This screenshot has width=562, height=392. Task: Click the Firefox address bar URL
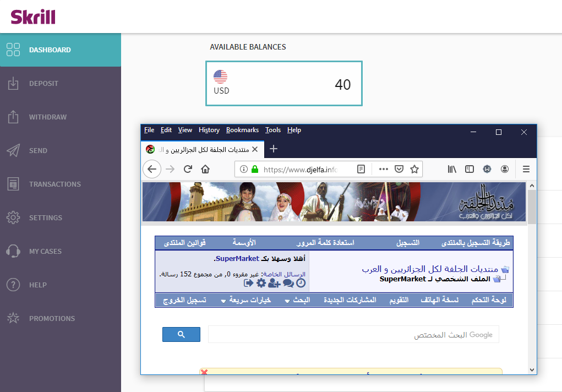click(x=301, y=169)
